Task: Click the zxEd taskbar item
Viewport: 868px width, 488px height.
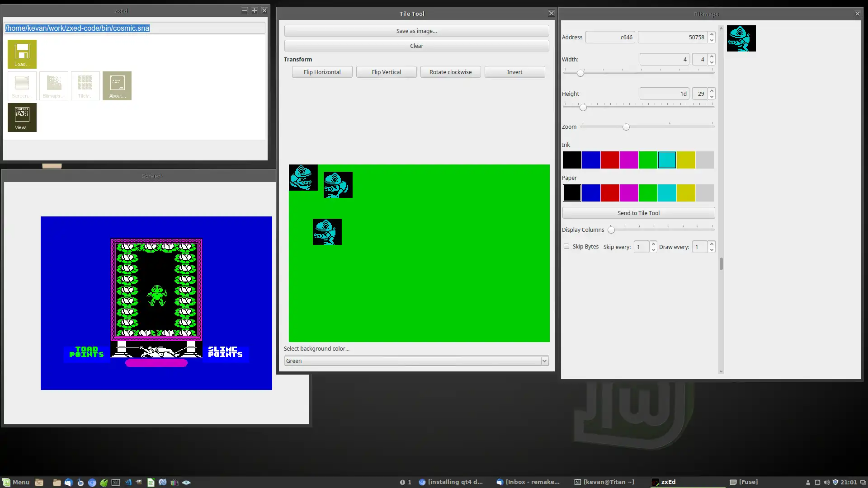Action: click(668, 481)
